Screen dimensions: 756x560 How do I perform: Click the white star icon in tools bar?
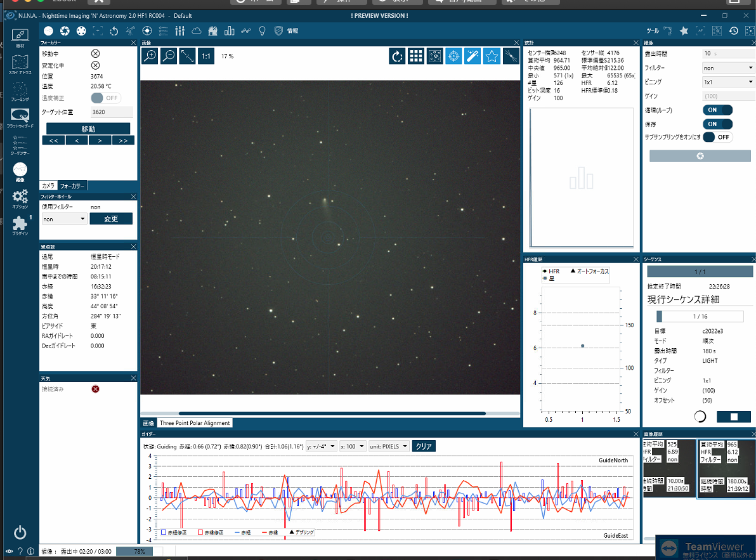point(684,31)
